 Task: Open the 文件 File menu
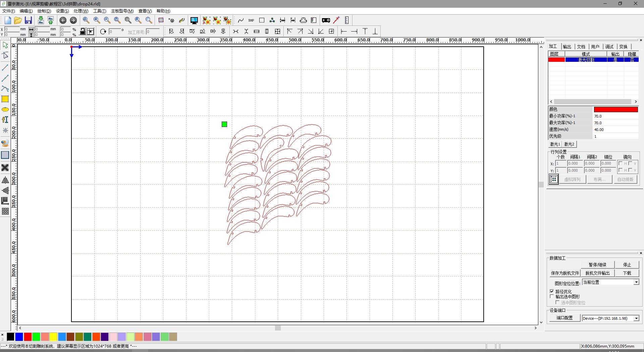tap(8, 11)
